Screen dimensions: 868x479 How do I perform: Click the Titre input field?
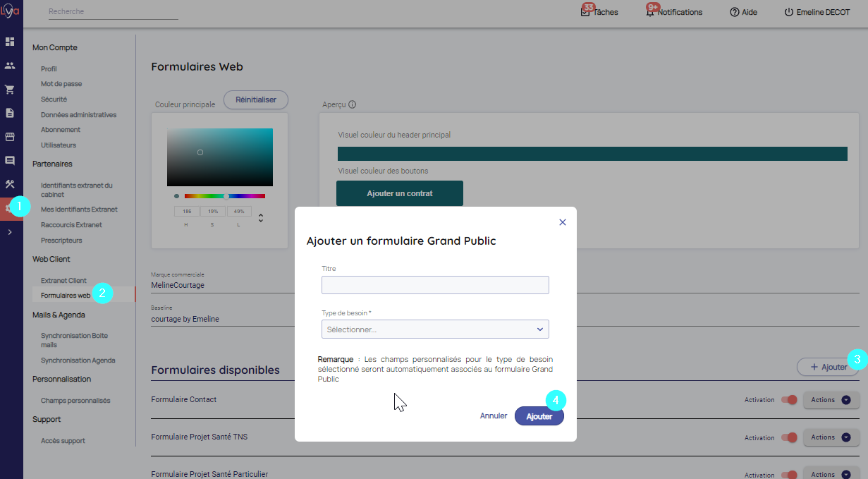(435, 285)
